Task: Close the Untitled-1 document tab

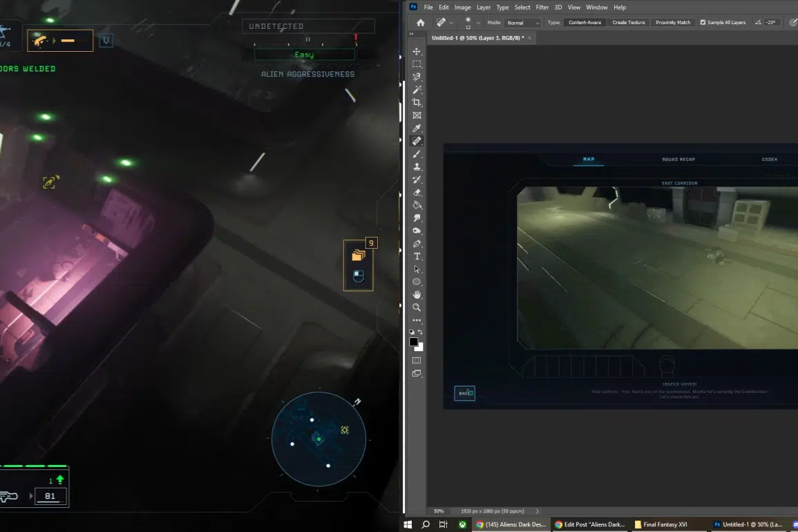Action: tap(529, 38)
